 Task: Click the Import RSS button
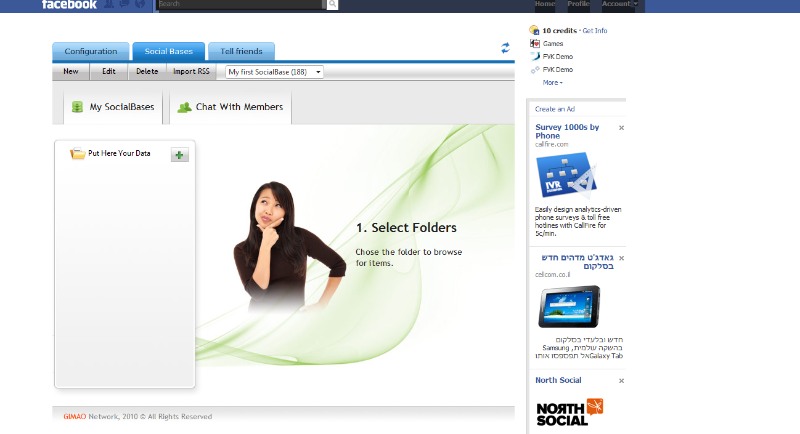coord(191,71)
